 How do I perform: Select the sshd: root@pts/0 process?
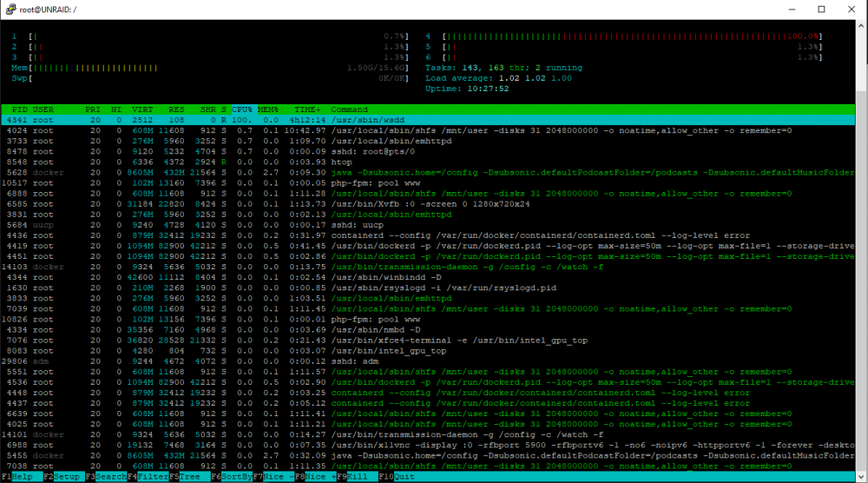(428, 152)
